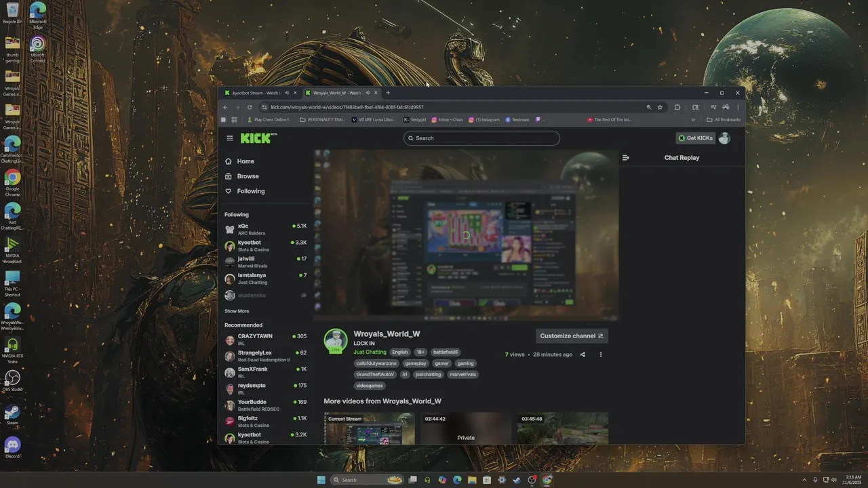Open xQc channel in Following list
Image resolution: width=868 pixels, height=488 pixels.
(x=266, y=229)
